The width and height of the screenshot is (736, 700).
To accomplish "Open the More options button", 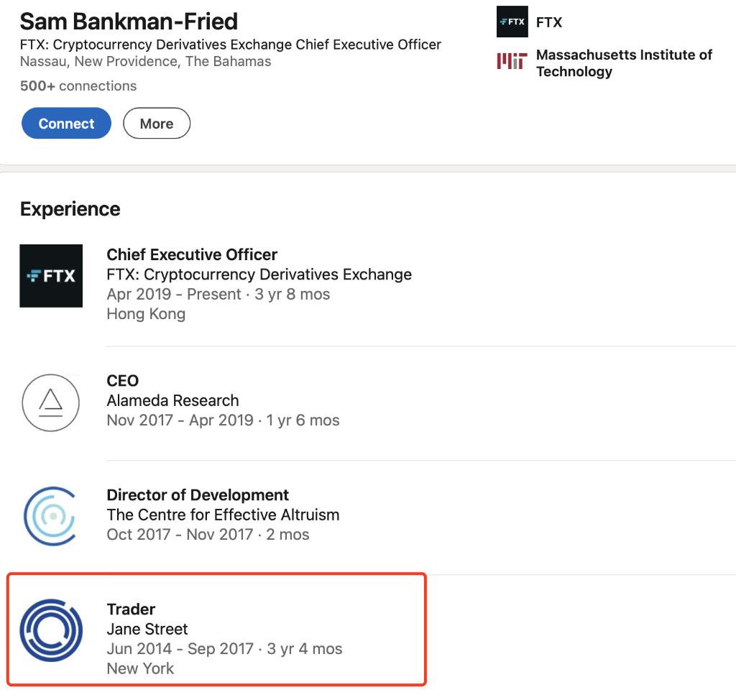I will (157, 123).
